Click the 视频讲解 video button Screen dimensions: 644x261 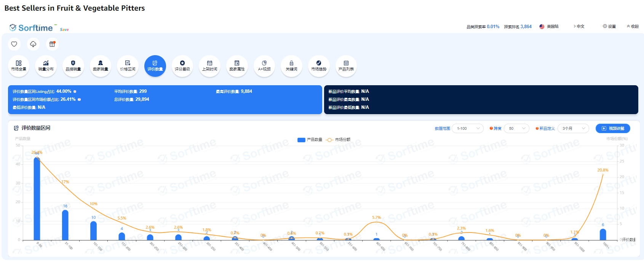[613, 129]
